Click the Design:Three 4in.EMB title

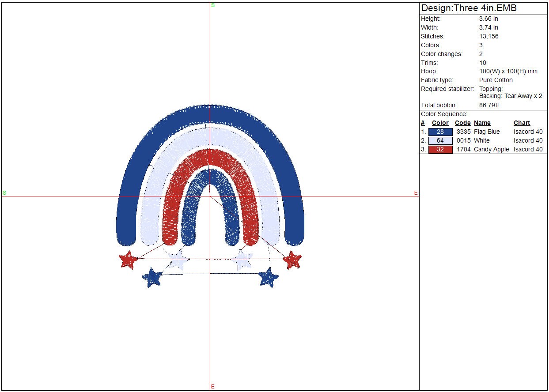click(x=469, y=8)
